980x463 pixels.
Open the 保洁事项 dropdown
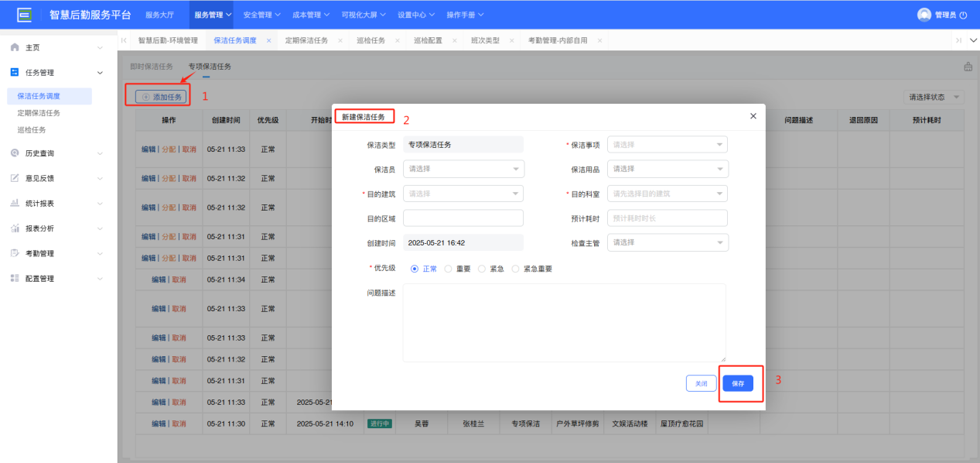point(668,144)
